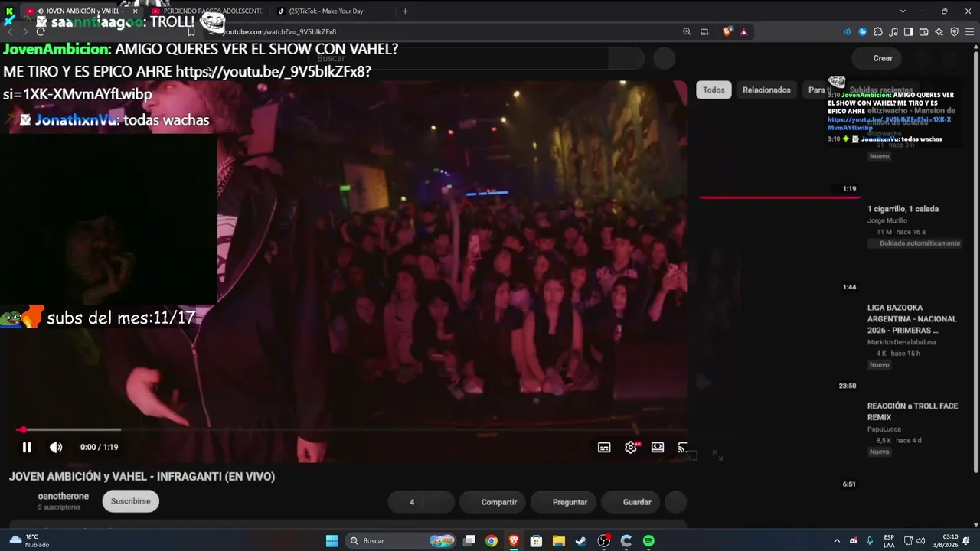Open video player settings gear
980x551 pixels.
pos(631,448)
